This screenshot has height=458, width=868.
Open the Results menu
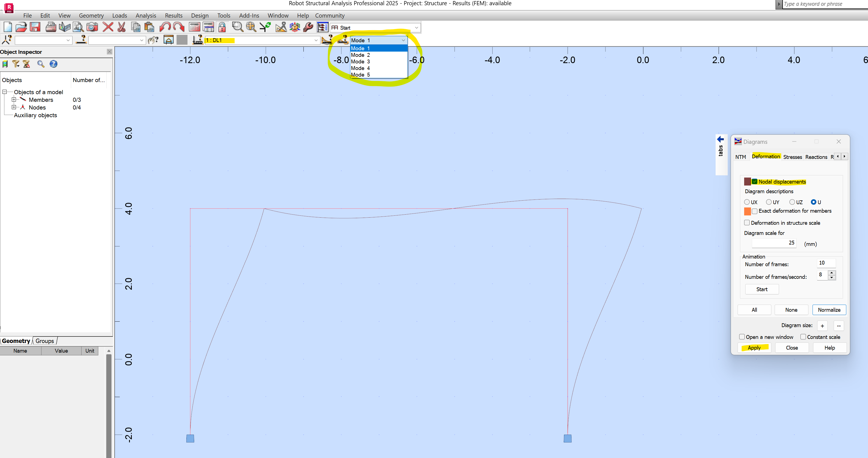pos(174,15)
